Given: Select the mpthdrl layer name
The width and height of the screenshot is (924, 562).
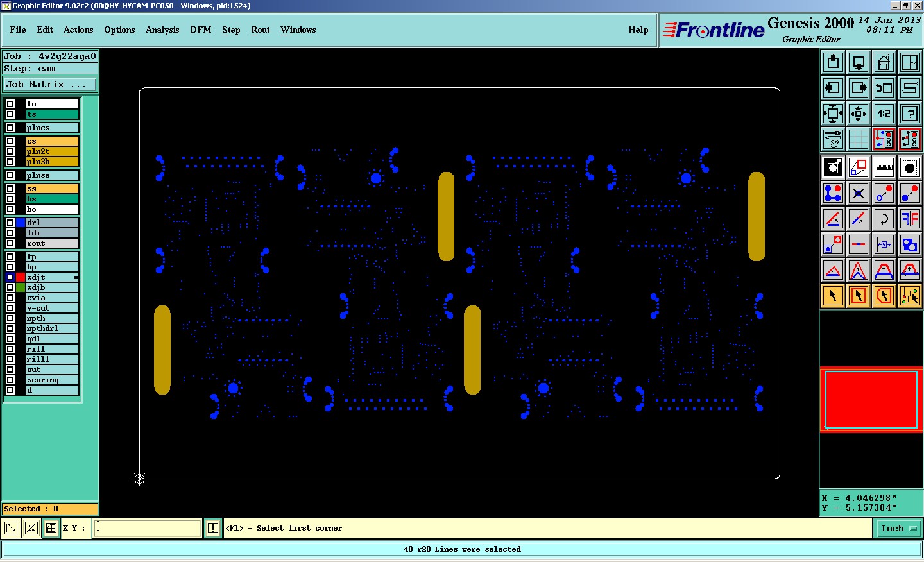Looking at the screenshot, I should (x=52, y=328).
